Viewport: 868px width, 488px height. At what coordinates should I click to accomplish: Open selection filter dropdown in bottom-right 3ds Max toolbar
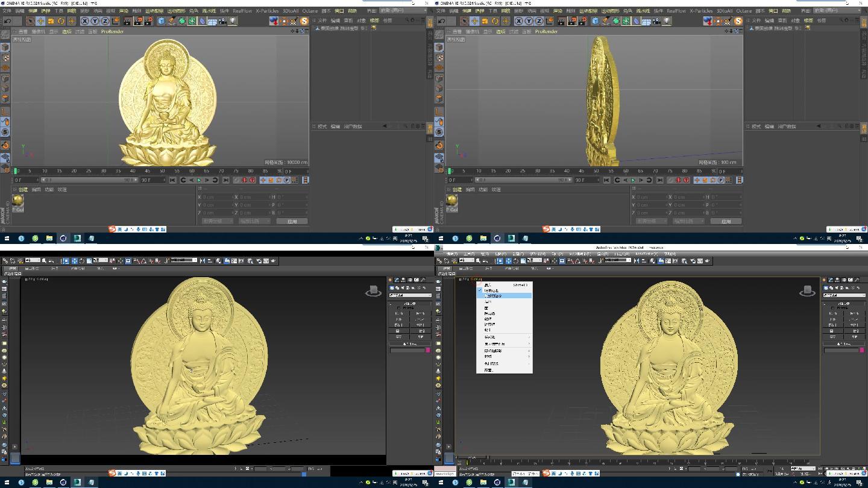467,261
